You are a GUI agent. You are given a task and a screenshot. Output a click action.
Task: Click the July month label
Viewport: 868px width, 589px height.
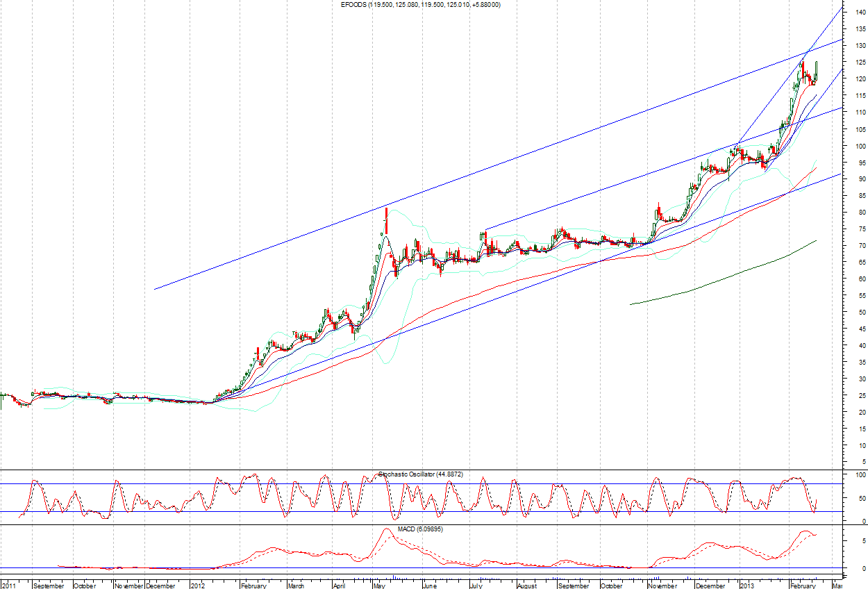click(x=476, y=585)
